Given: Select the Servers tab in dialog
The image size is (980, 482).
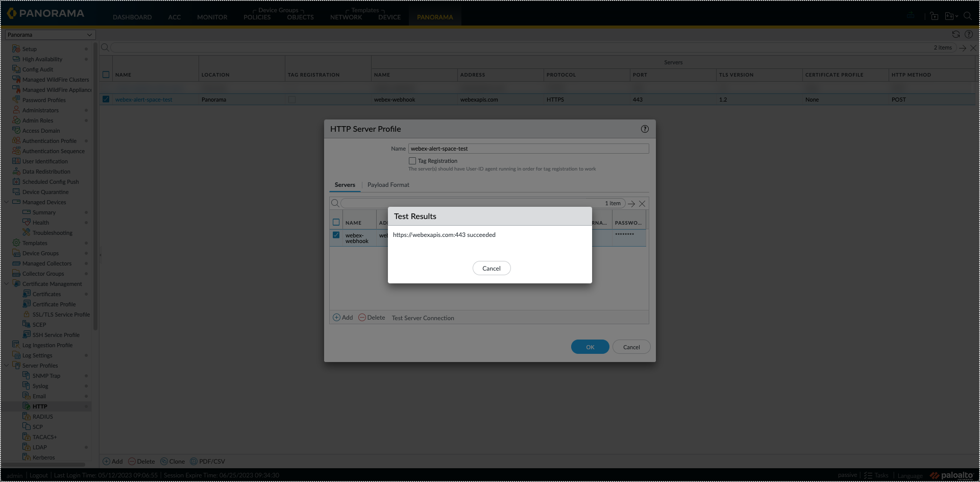Looking at the screenshot, I should 345,185.
